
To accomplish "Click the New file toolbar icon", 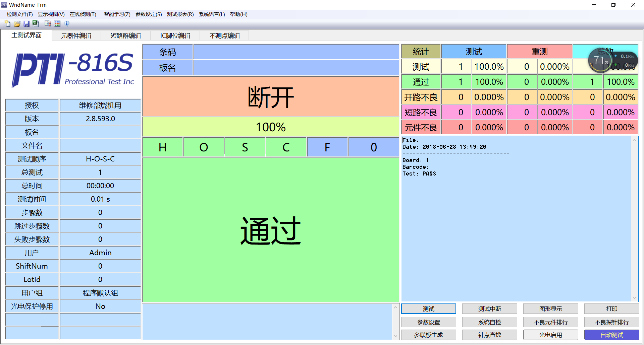I will (x=7, y=23).
